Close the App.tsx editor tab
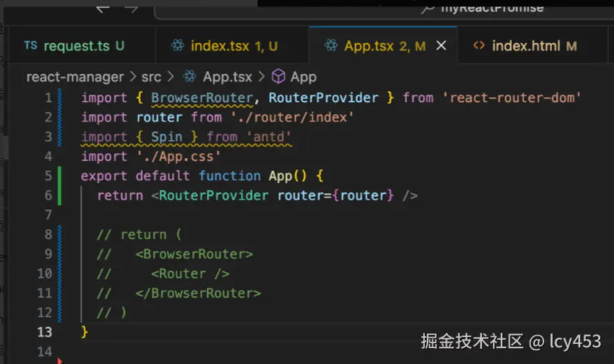Viewport: 614px width, 364px height. coord(442,46)
